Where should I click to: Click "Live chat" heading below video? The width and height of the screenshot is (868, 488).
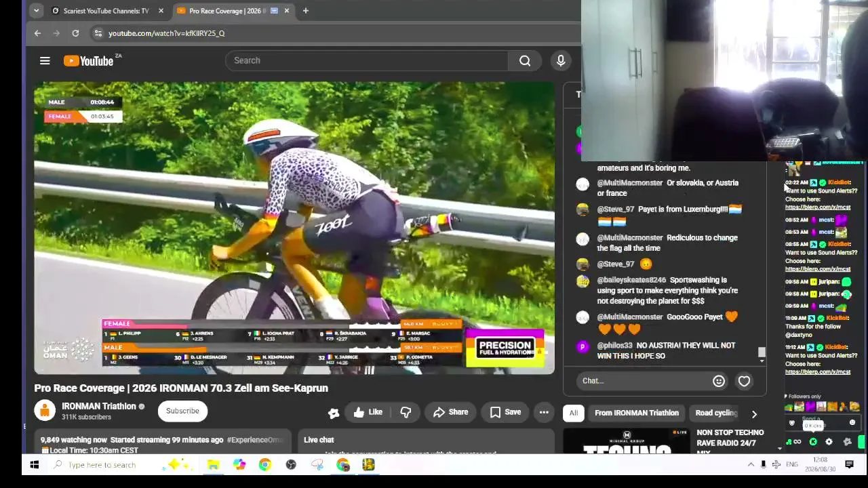click(319, 440)
